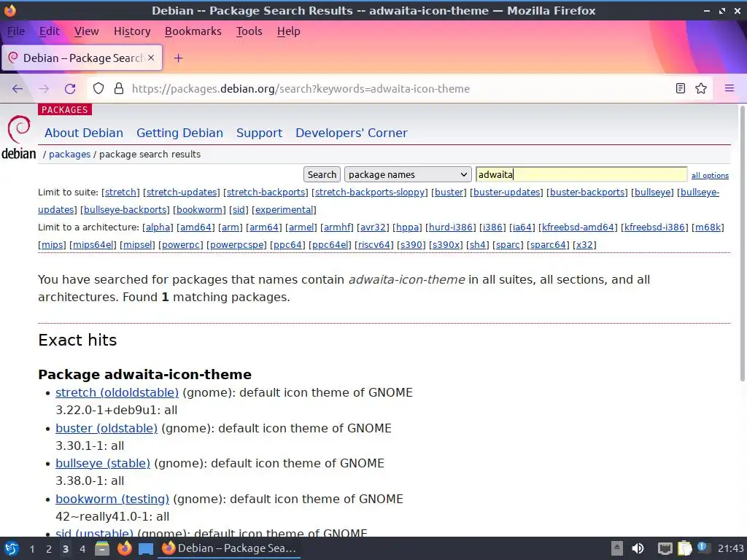Open About Debian link
Viewport: 747px width, 560px height.
[84, 133]
